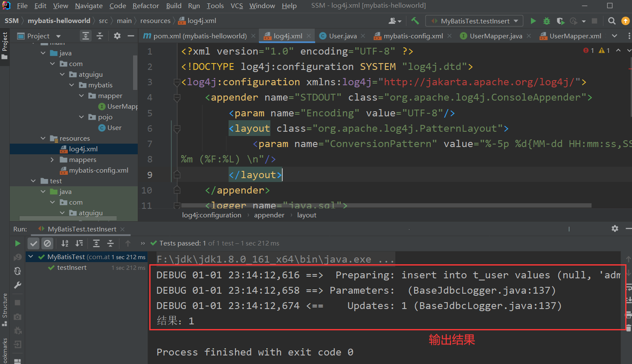Click mybatis-helloworld in path breadcrumb
The height and width of the screenshot is (364, 632).
pyautogui.click(x=59, y=20)
